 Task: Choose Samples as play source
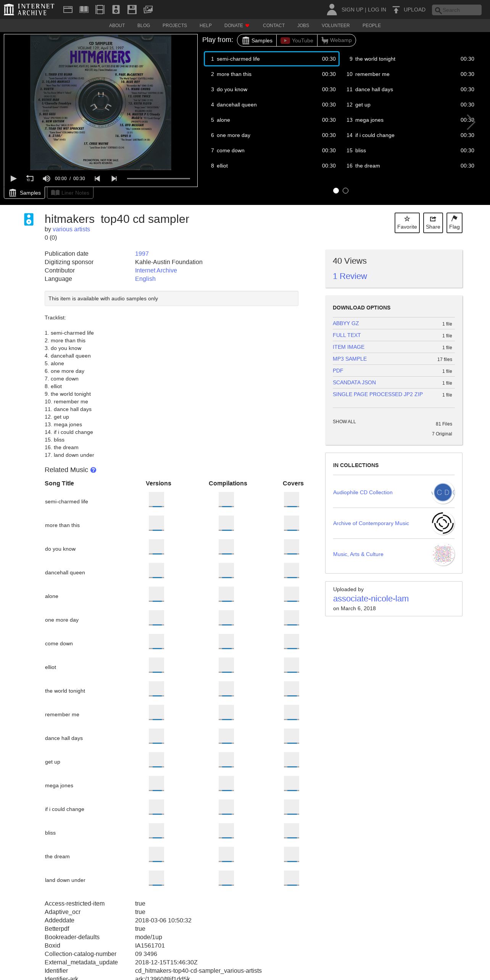click(257, 40)
